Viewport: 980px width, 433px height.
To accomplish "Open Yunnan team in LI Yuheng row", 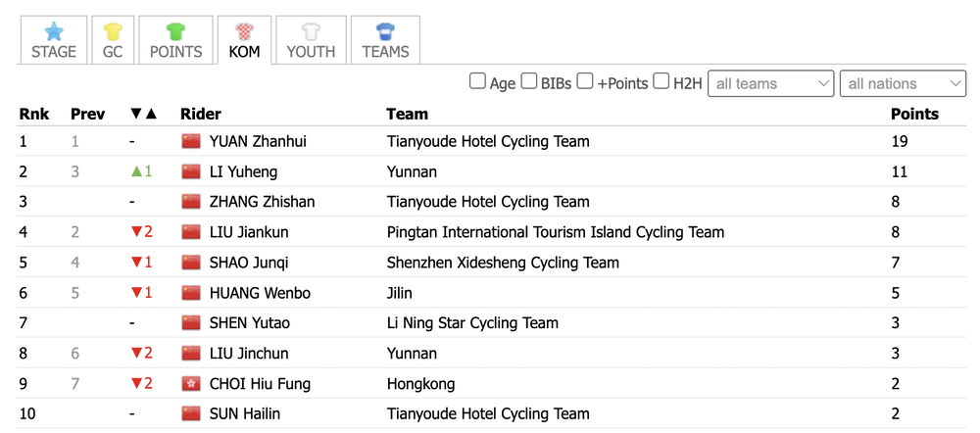I will point(412,171).
